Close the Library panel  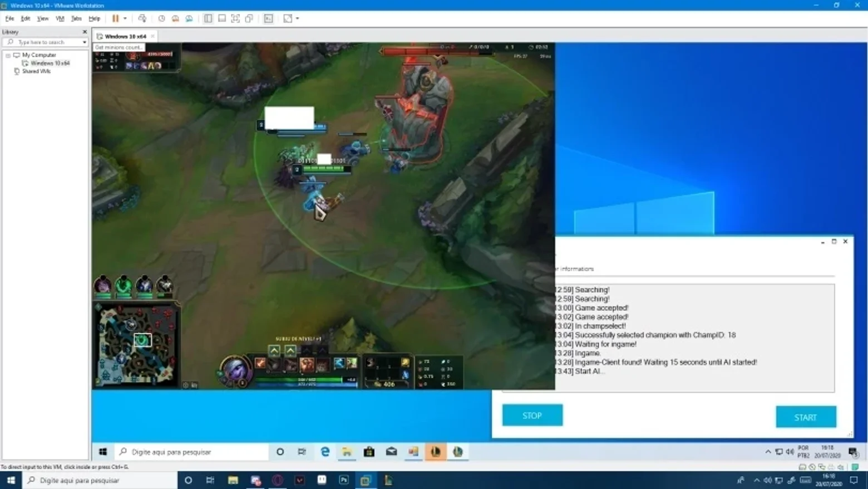point(85,32)
